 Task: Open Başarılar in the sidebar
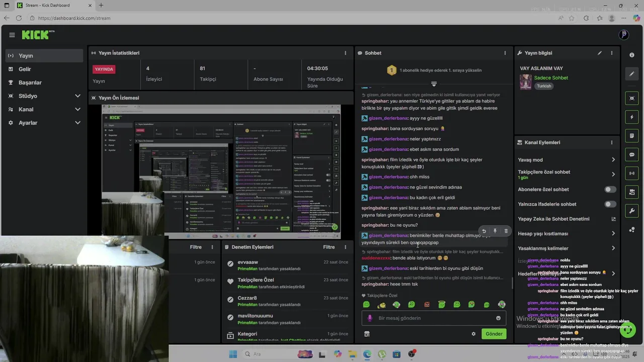44,82
